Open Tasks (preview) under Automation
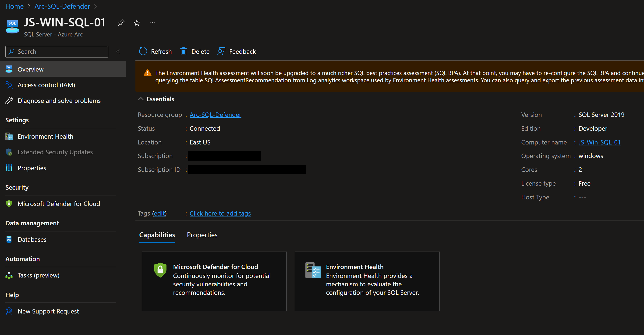The width and height of the screenshot is (644, 335). point(39,275)
